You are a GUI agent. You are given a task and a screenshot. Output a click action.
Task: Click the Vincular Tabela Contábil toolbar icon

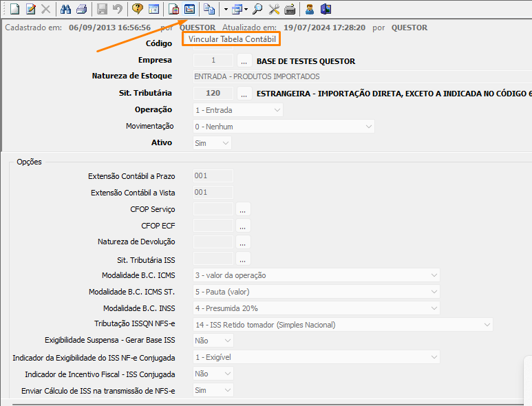point(190,9)
